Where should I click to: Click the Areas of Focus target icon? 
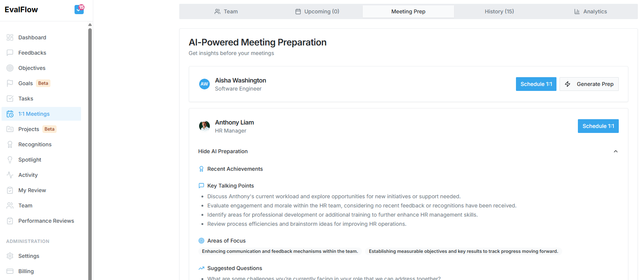coord(201,241)
